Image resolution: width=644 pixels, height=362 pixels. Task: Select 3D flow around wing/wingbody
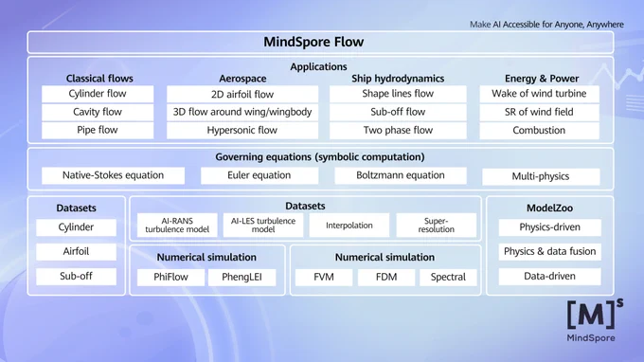(242, 112)
